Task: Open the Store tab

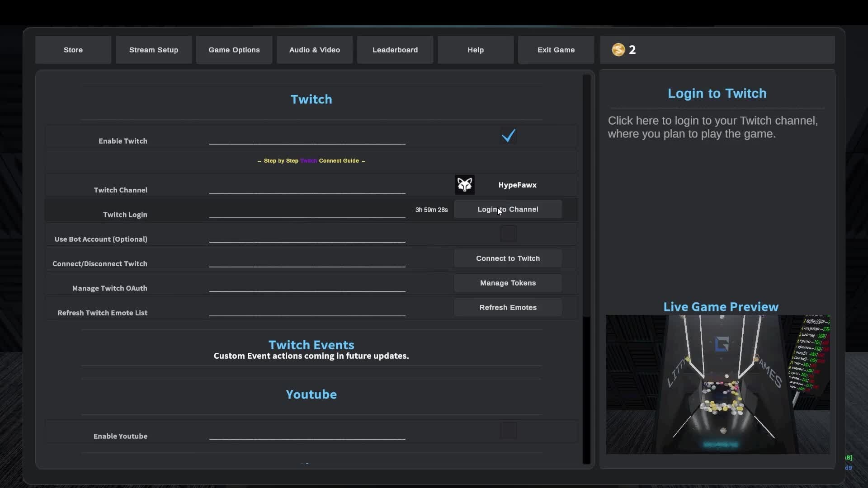Action: 73,50
